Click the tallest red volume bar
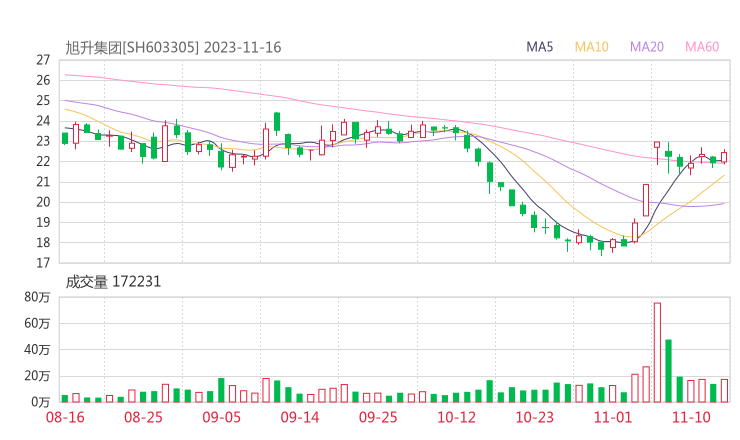This screenshot has width=740, height=440. click(x=657, y=352)
